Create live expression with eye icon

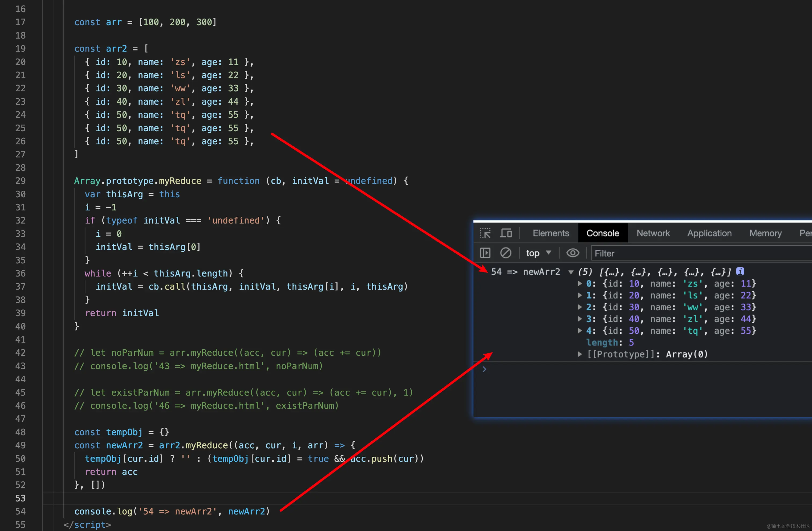click(x=572, y=253)
